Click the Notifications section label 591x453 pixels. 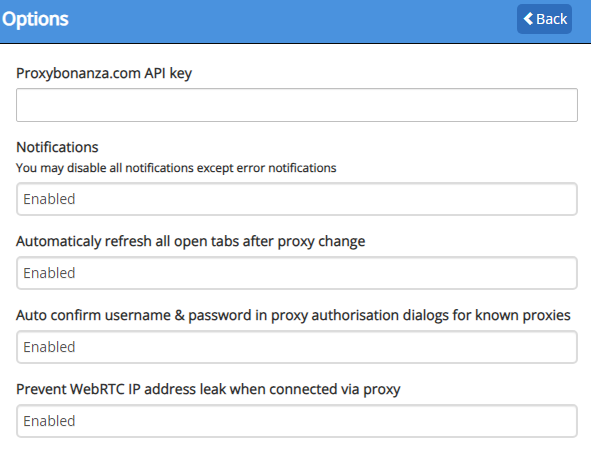pyautogui.click(x=57, y=147)
